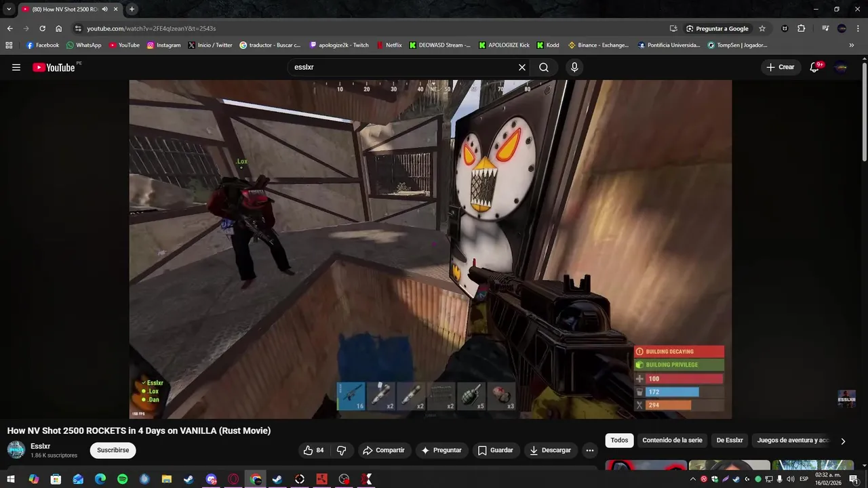Open Esslxr channel avatar
This screenshot has width=868, height=488.
coord(16,449)
